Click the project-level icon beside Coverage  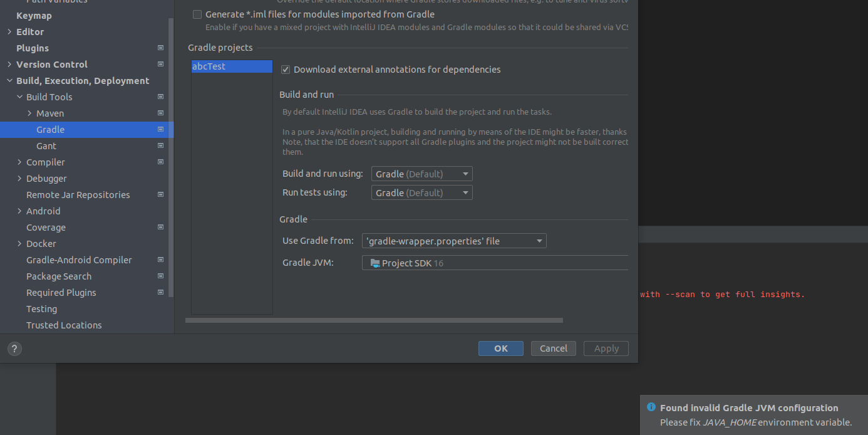[160, 227]
